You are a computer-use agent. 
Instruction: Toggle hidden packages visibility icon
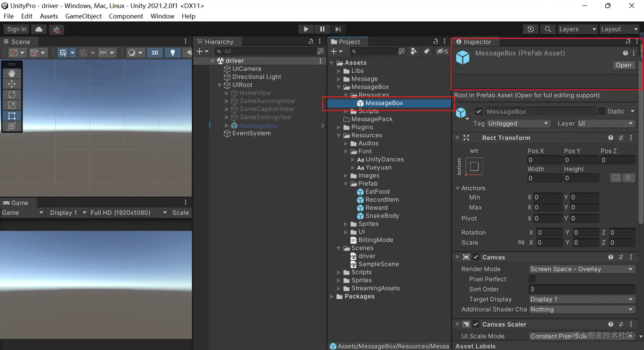pyautogui.click(x=442, y=51)
